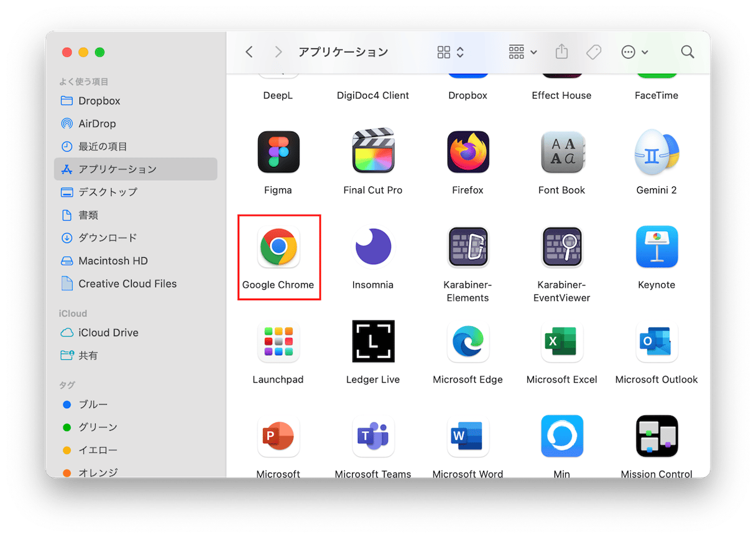
Task: Click the Microsoft PowerPoint icon
Action: click(279, 435)
